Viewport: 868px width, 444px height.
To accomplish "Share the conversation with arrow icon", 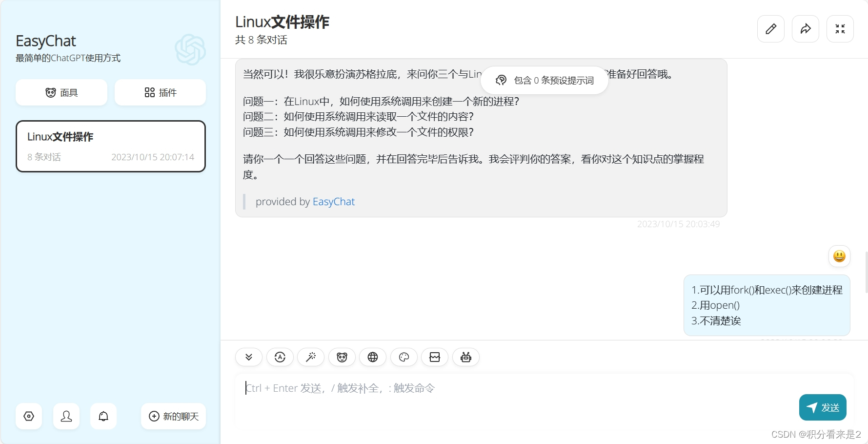I will [x=806, y=29].
